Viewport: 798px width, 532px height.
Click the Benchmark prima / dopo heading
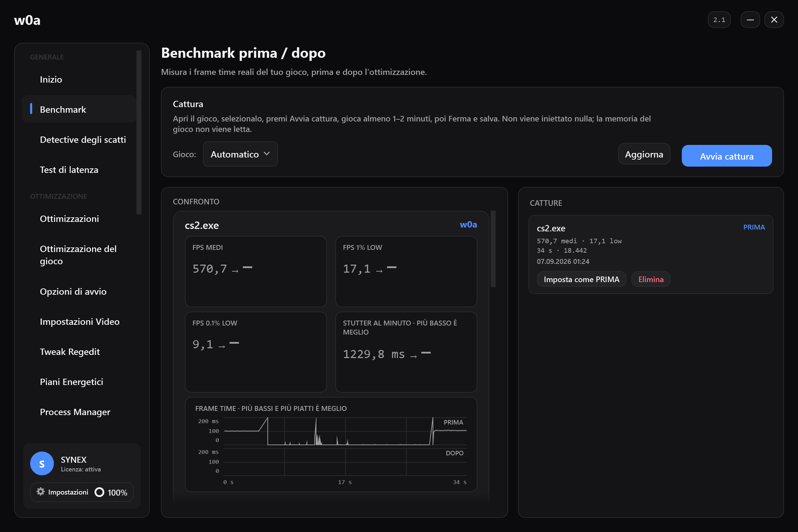243,53
